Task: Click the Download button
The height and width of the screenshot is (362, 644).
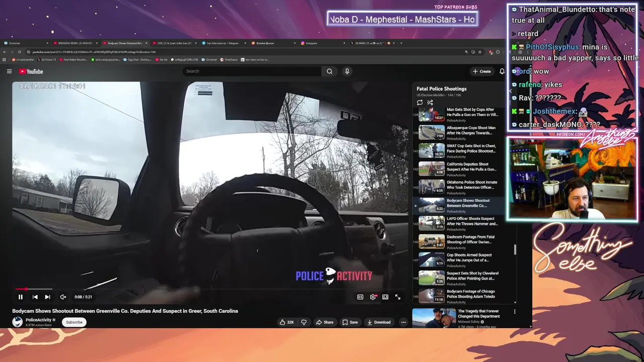Action: pyautogui.click(x=379, y=322)
